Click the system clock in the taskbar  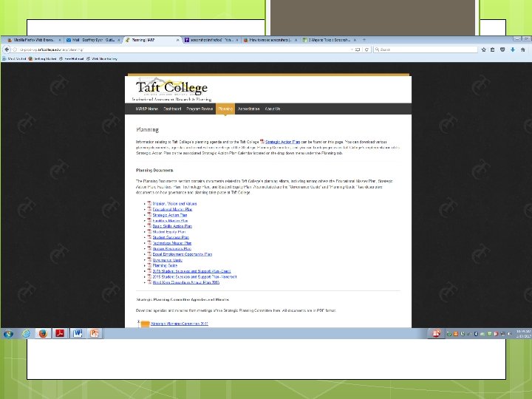523,334
